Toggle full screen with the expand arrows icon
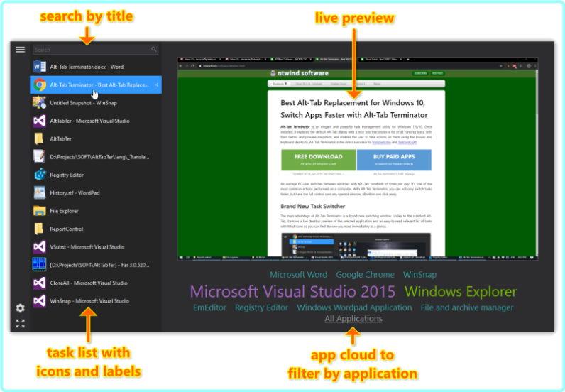This screenshot has height=392, width=565. point(20,324)
